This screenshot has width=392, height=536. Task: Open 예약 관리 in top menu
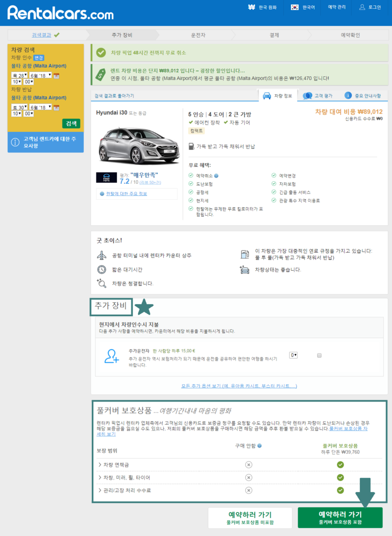click(x=336, y=7)
